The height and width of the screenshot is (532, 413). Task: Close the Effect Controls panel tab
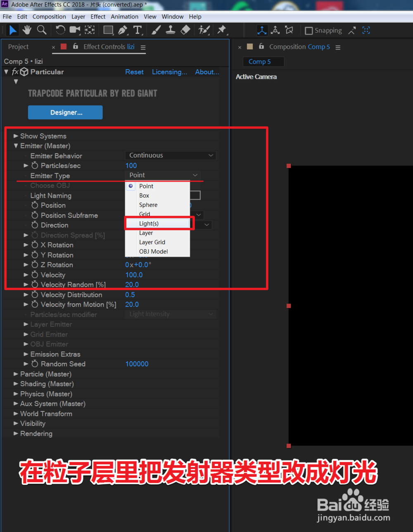point(53,47)
